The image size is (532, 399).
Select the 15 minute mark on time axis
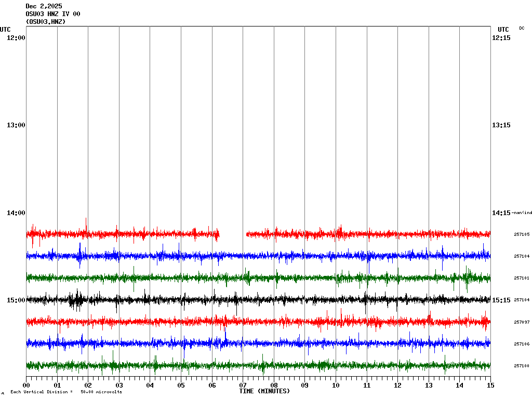(x=490, y=385)
